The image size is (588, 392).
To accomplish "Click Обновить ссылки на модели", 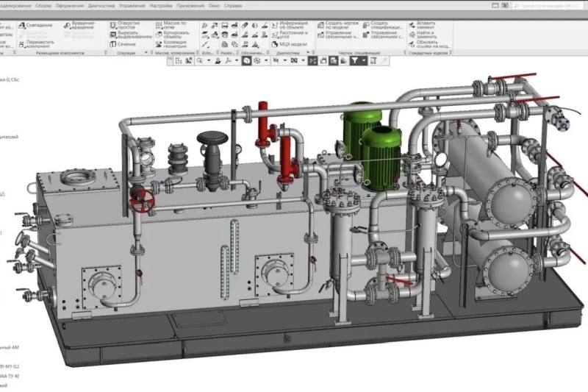I will pyautogui.click(x=429, y=44).
